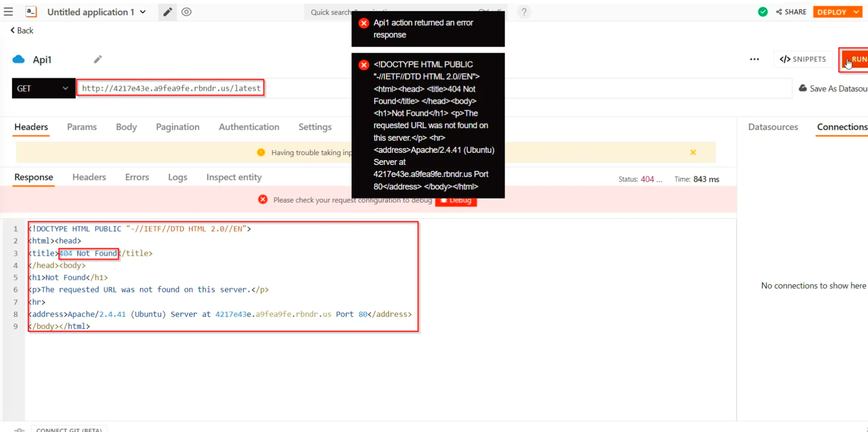The height and width of the screenshot is (432, 868).
Task: Switch to the Datasources tab
Action: 773,127
